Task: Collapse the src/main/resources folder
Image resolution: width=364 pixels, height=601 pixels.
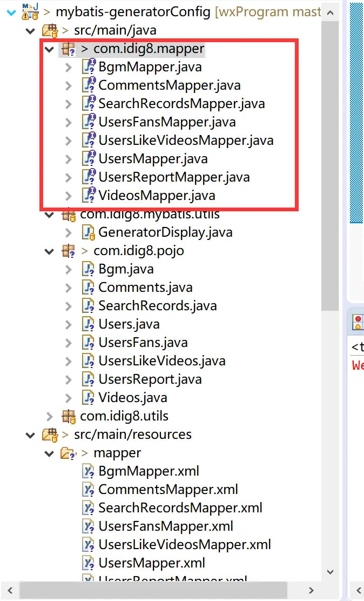Action: pos(30,435)
